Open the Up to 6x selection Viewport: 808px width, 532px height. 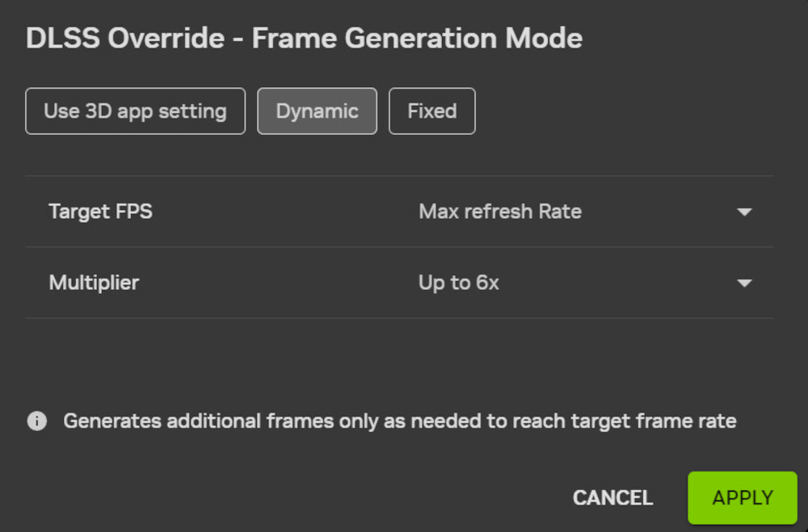[458, 283]
